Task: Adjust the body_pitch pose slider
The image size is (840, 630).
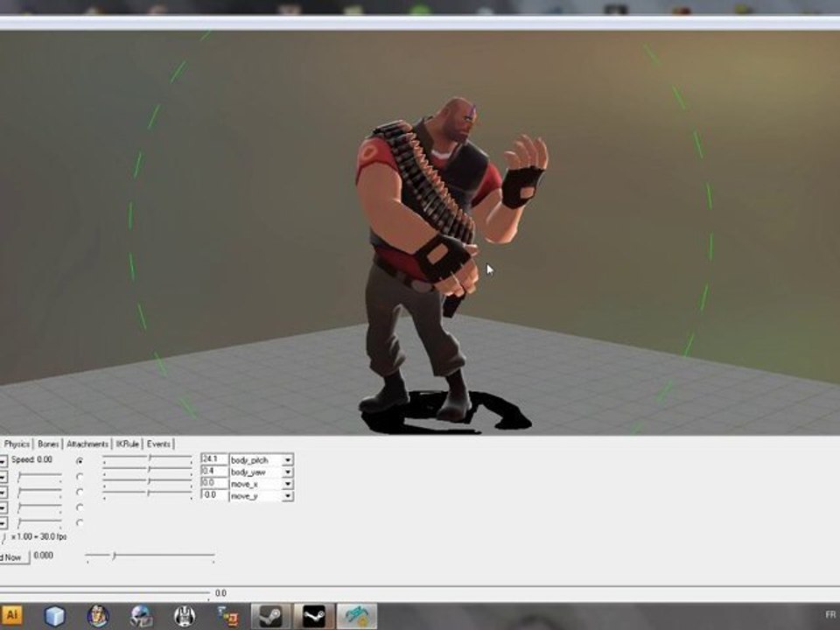Action: pyautogui.click(x=148, y=459)
